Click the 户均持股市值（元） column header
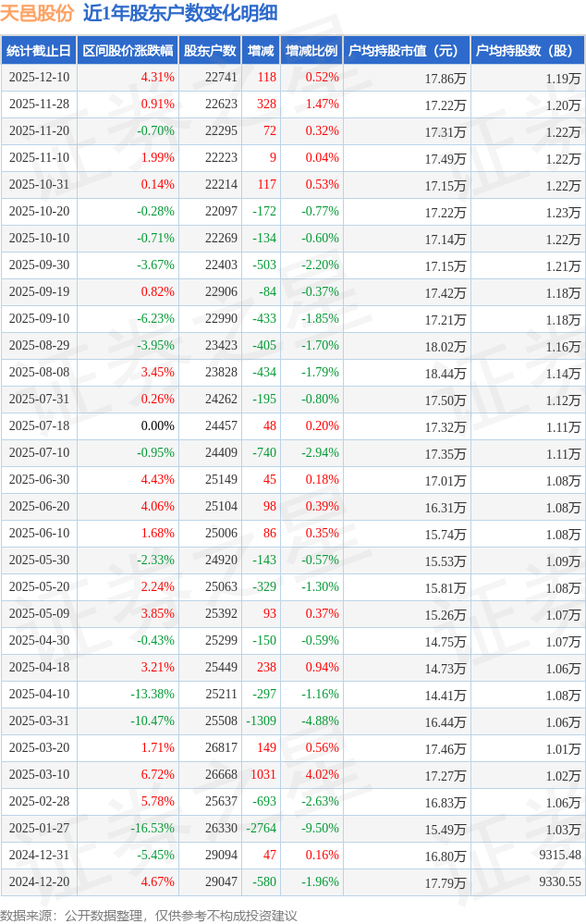586x924 pixels. click(x=406, y=51)
